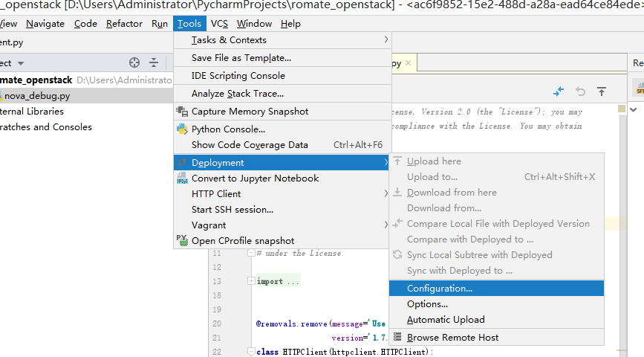The height and width of the screenshot is (357, 644).
Task: Click Compare Local File with Deployed icon
Action: pos(397,223)
